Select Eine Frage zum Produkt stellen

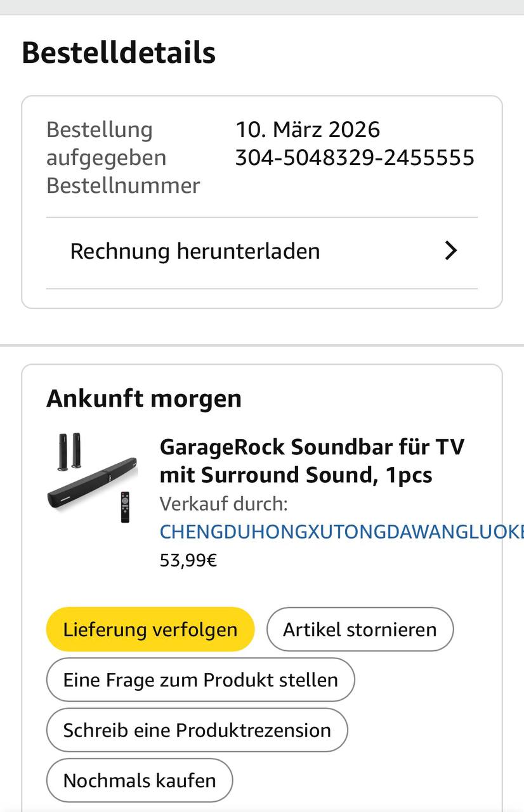pyautogui.click(x=200, y=680)
